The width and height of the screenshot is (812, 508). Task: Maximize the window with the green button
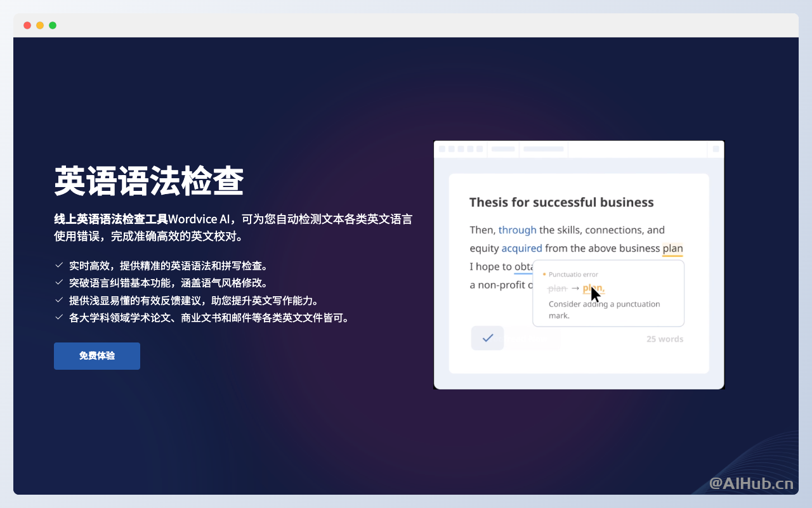point(53,25)
